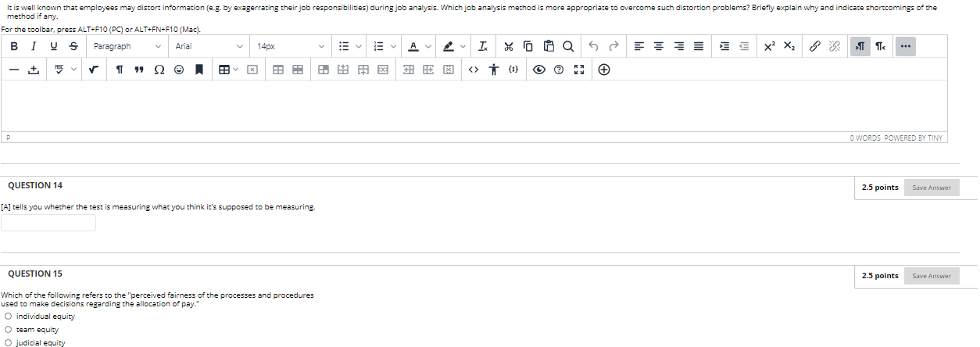
Task: Remove hyperlink from text
Action: [835, 46]
